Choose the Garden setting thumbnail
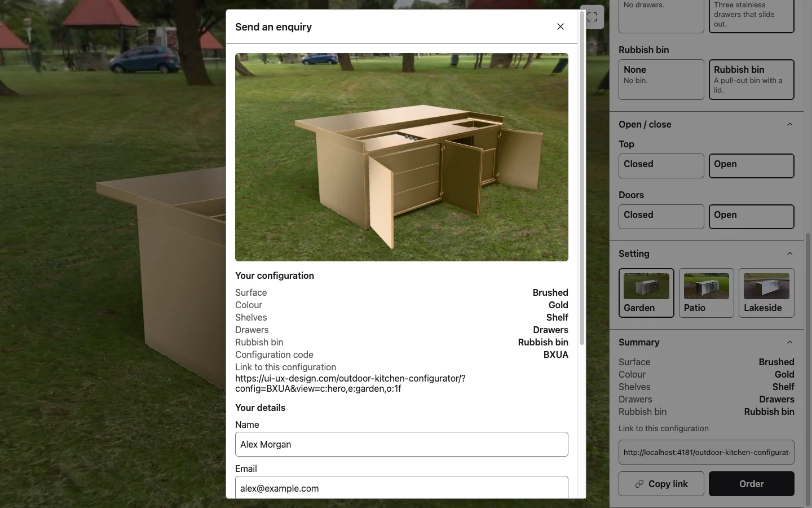The width and height of the screenshot is (812, 508). [x=646, y=293]
